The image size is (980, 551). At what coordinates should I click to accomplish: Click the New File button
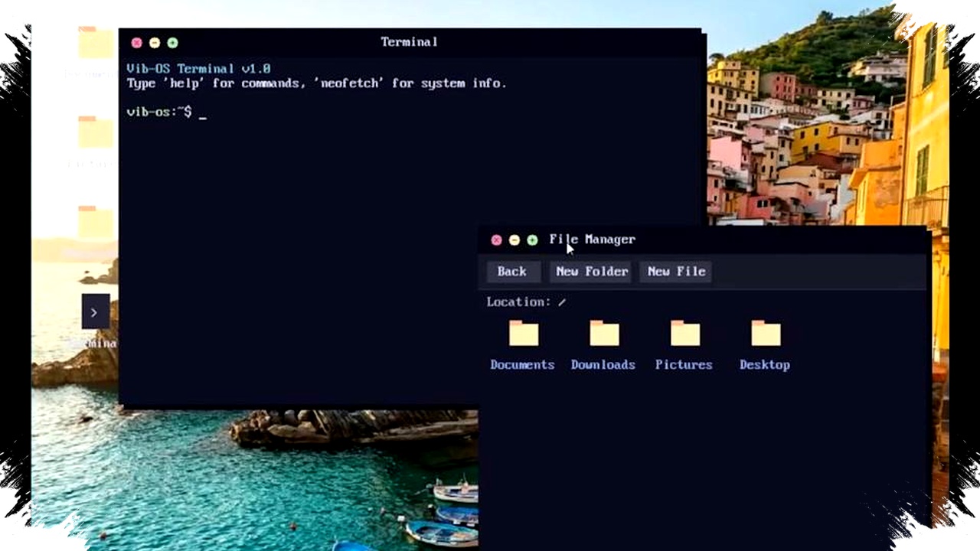[x=676, y=272]
